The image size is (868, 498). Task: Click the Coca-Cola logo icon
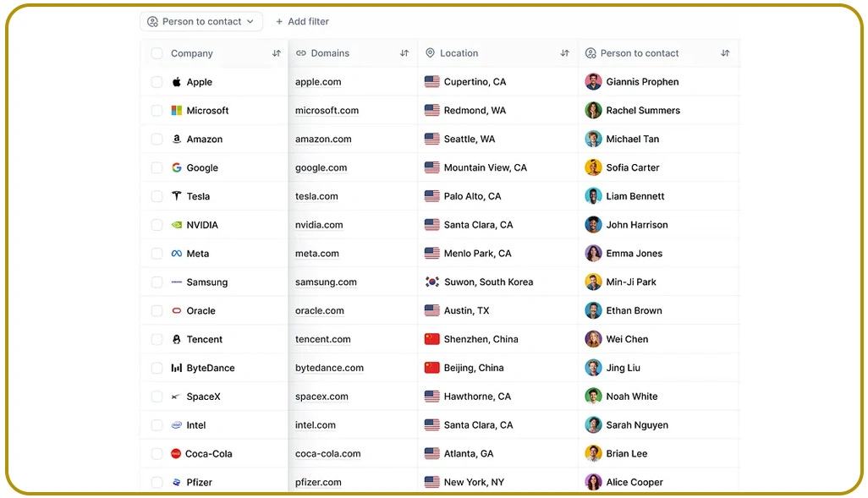click(176, 454)
